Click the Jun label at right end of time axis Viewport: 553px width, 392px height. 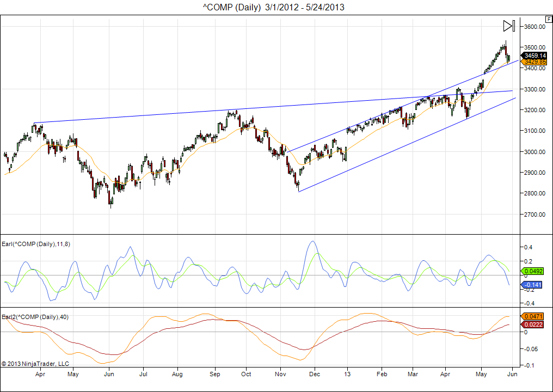[512, 375]
